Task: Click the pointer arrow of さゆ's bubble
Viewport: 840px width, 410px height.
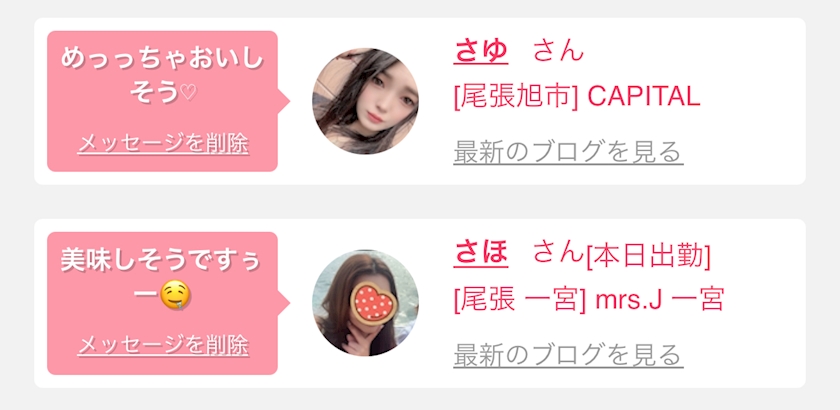Action: pyautogui.click(x=284, y=101)
